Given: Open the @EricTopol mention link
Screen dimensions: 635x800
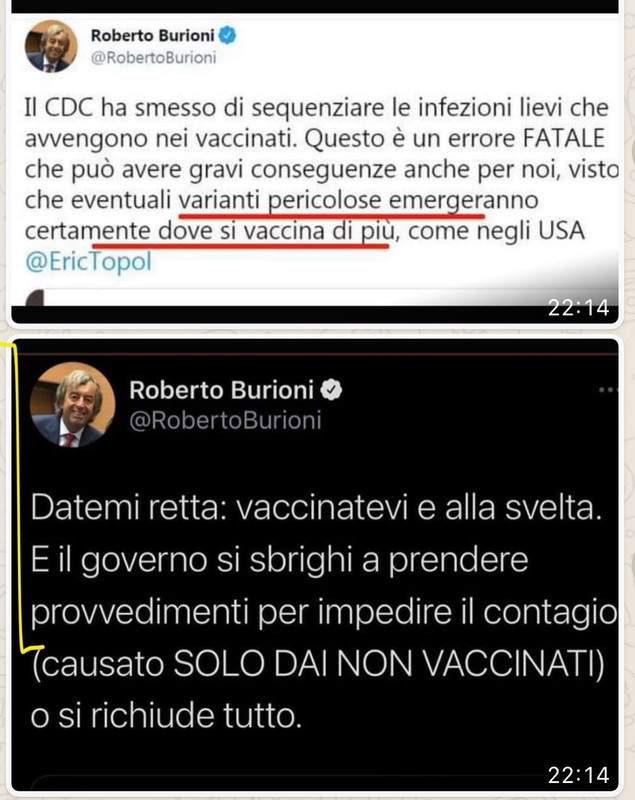Looking at the screenshot, I should pyautogui.click(x=88, y=262).
